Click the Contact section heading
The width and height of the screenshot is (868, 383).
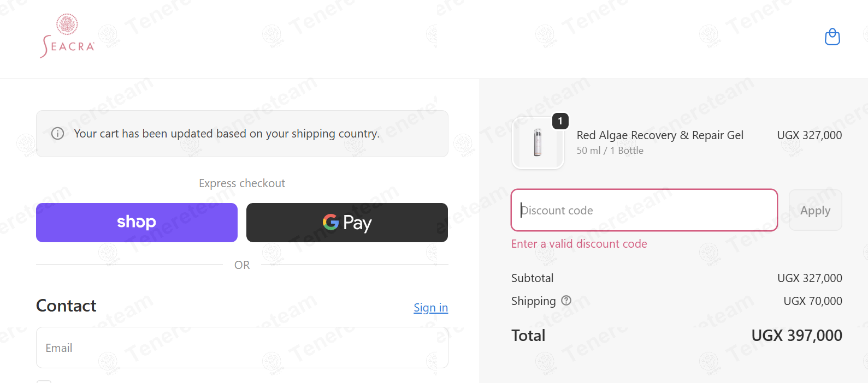(66, 306)
